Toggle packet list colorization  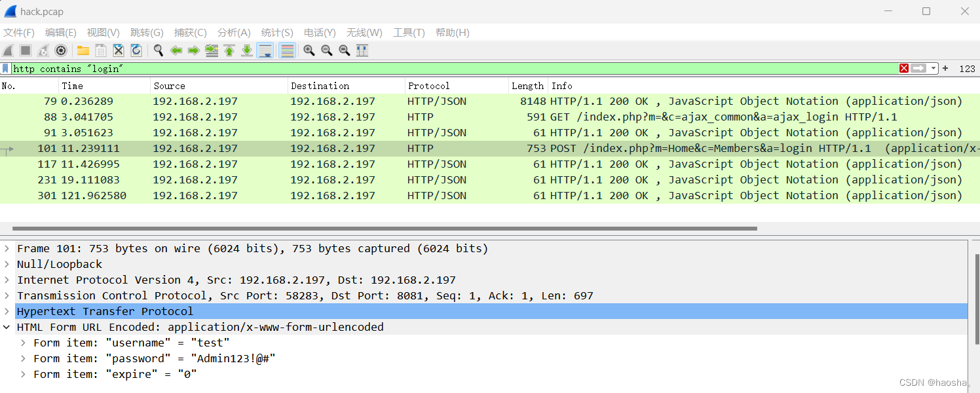(x=286, y=50)
